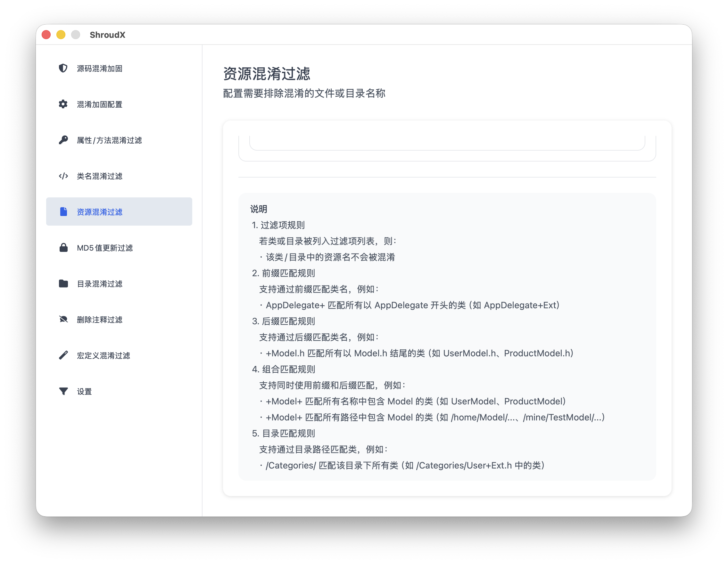Close the ShroudX window with the red button
Screen dimensions: 728x564
(x=46, y=35)
